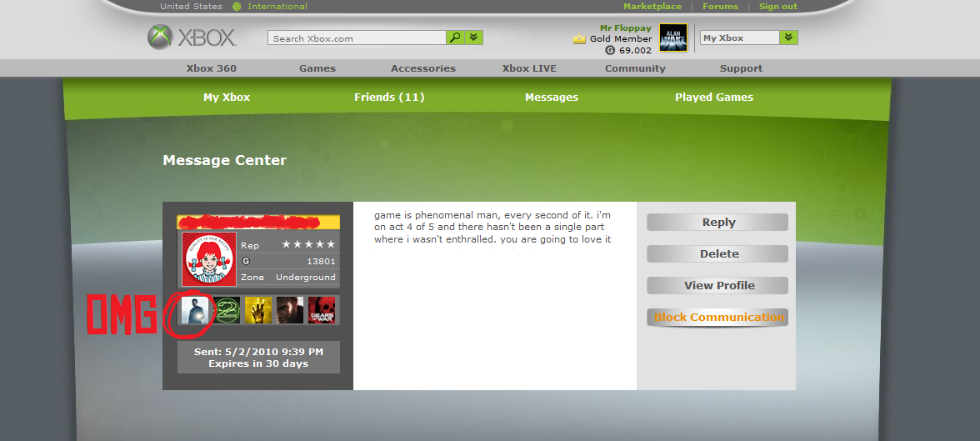Open the Support menu

click(741, 68)
